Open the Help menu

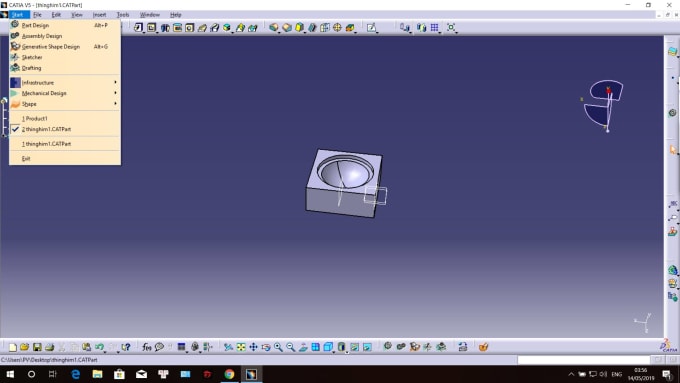click(176, 15)
